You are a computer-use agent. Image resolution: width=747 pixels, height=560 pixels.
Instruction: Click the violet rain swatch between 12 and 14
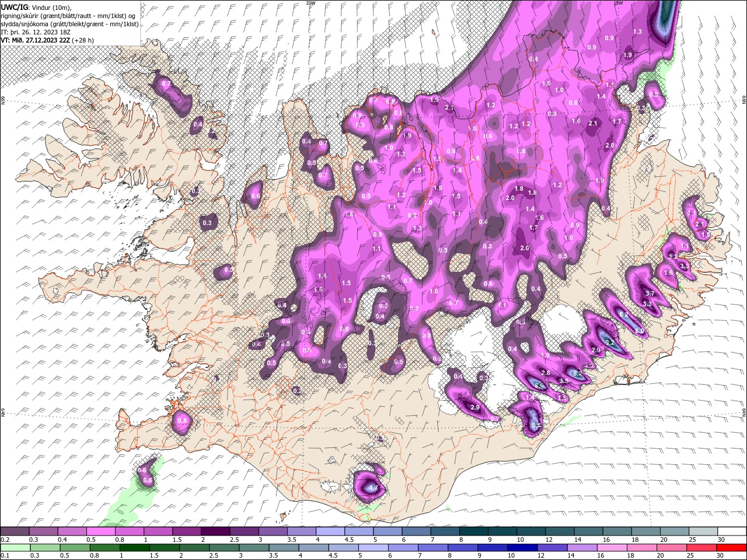click(x=553, y=548)
